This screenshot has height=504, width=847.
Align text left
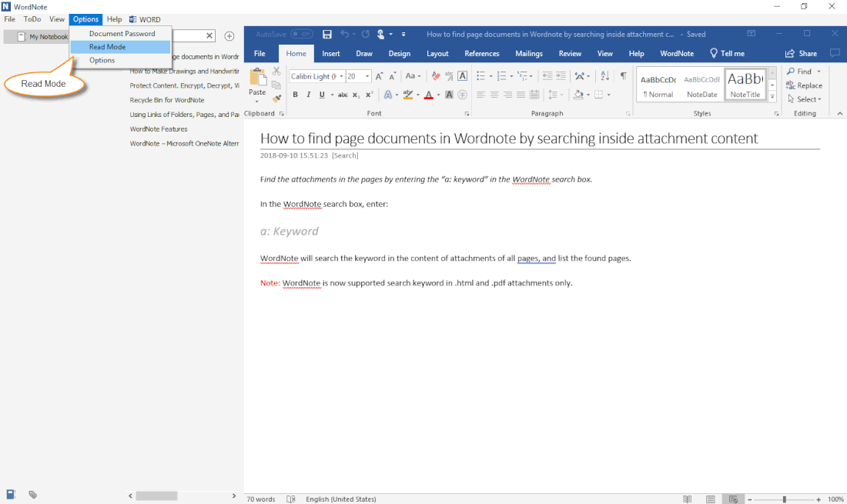[x=480, y=95]
